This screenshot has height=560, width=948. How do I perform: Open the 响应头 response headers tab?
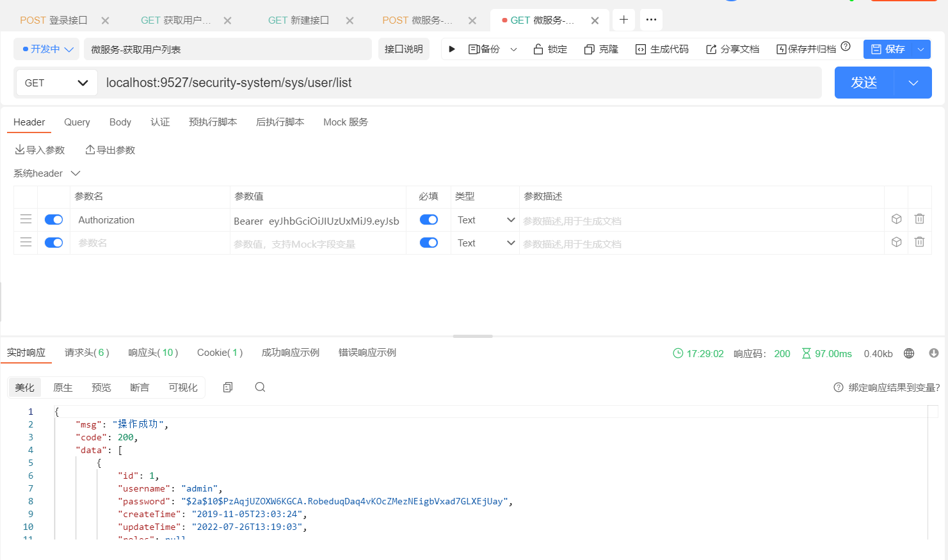[x=153, y=353]
